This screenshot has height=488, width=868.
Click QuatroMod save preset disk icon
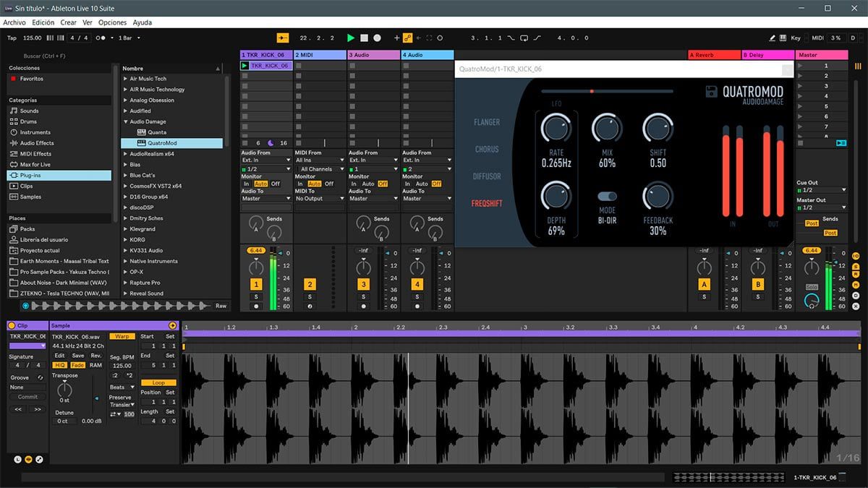(x=712, y=91)
